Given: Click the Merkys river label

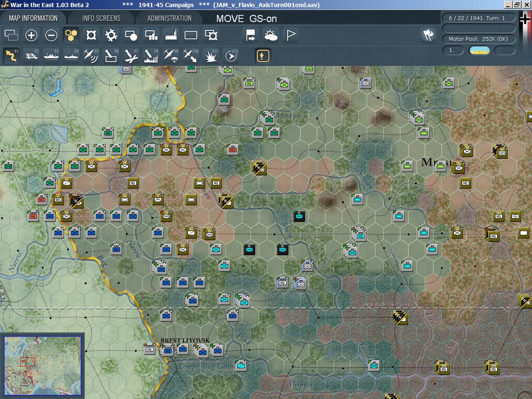Looking at the screenshot, I should [x=287, y=116].
